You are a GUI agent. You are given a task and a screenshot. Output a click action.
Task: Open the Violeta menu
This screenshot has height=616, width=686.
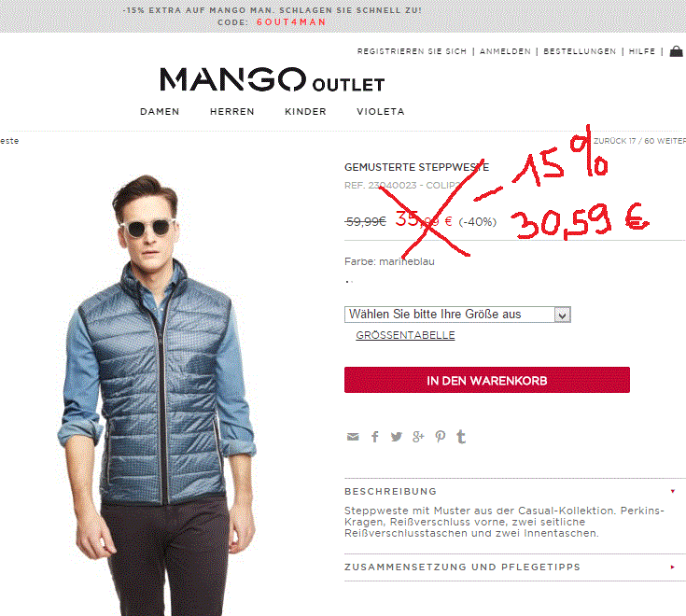[x=381, y=112]
